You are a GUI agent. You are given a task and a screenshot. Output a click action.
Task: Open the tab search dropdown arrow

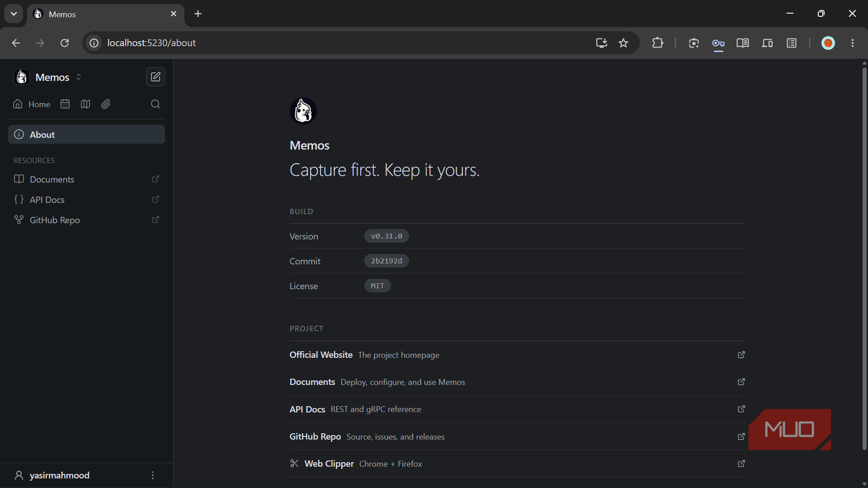coord(14,14)
